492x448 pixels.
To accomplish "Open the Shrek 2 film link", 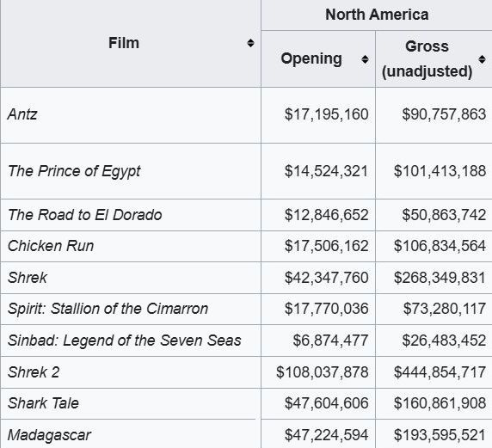I will 34,372.
